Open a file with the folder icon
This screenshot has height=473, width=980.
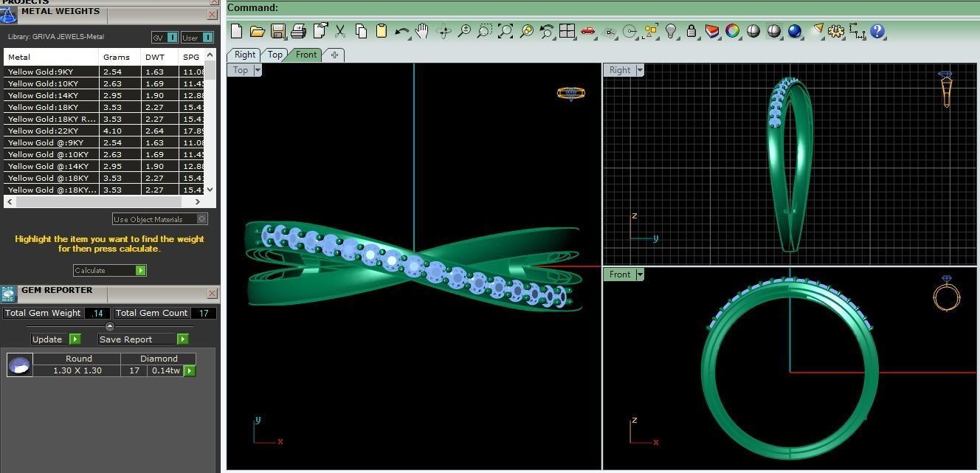pyautogui.click(x=257, y=31)
